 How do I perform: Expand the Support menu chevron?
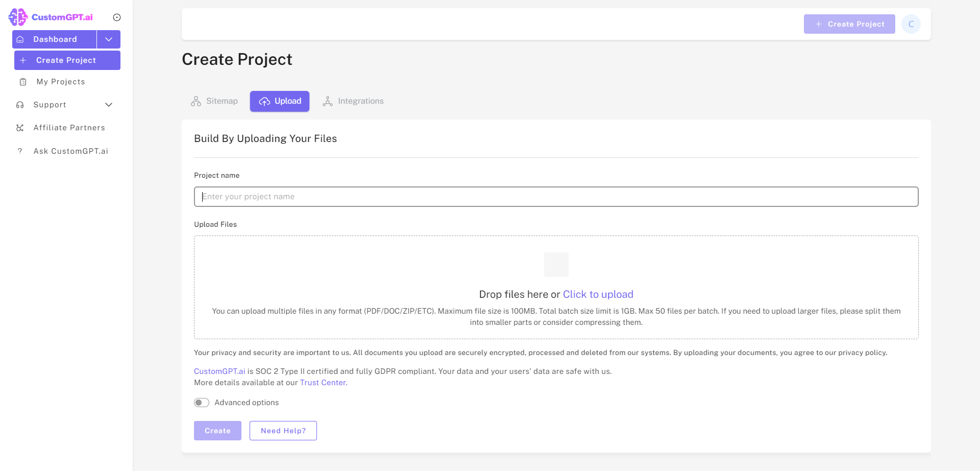109,105
